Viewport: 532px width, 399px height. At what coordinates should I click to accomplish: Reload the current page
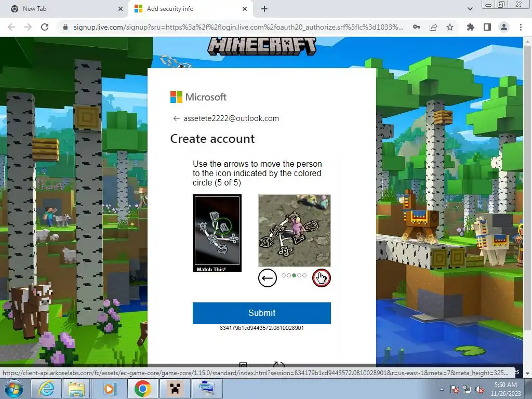point(45,27)
